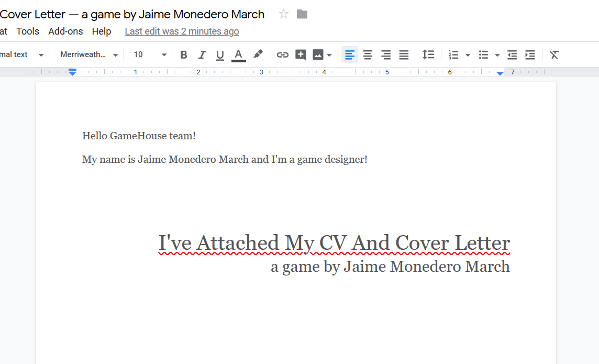
Task: Expand bulleted list style dropdown
Action: point(497,55)
